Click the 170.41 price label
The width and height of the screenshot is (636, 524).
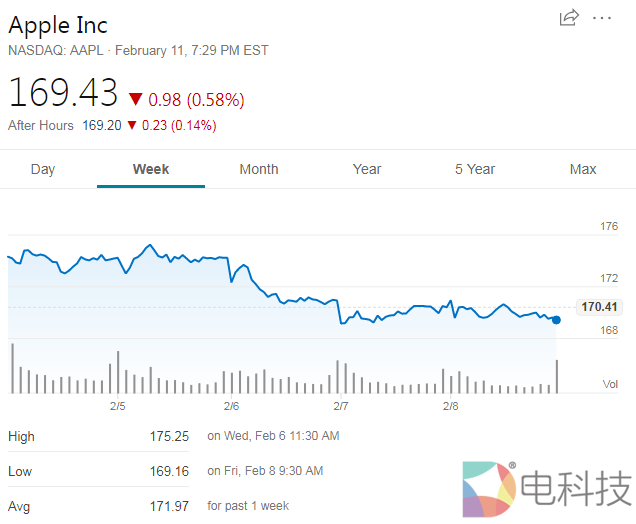598,307
